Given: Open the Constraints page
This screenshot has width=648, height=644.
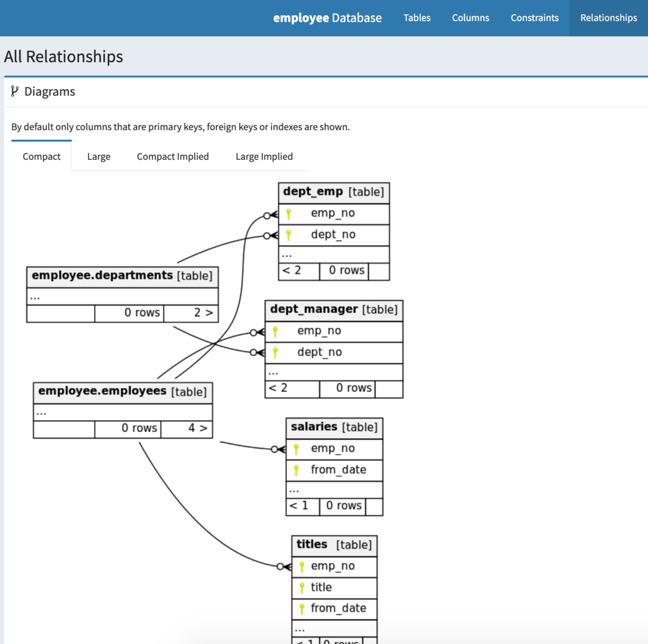Looking at the screenshot, I should coord(535,18).
